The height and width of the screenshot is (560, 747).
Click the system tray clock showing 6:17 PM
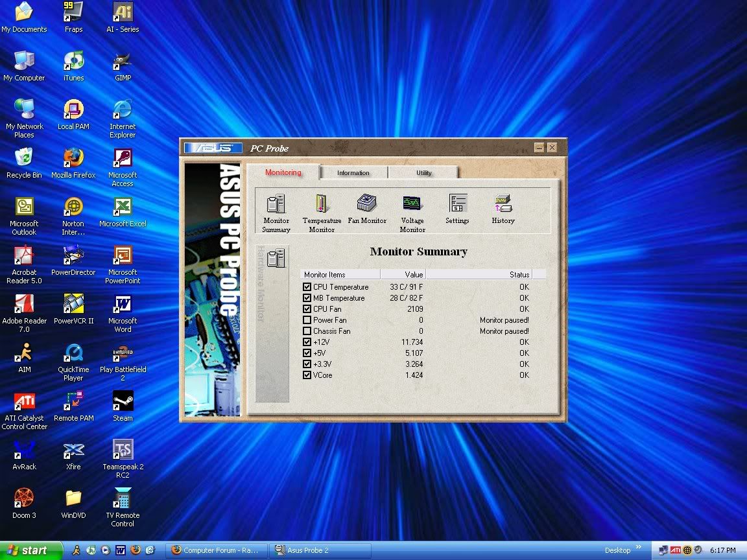point(723,550)
